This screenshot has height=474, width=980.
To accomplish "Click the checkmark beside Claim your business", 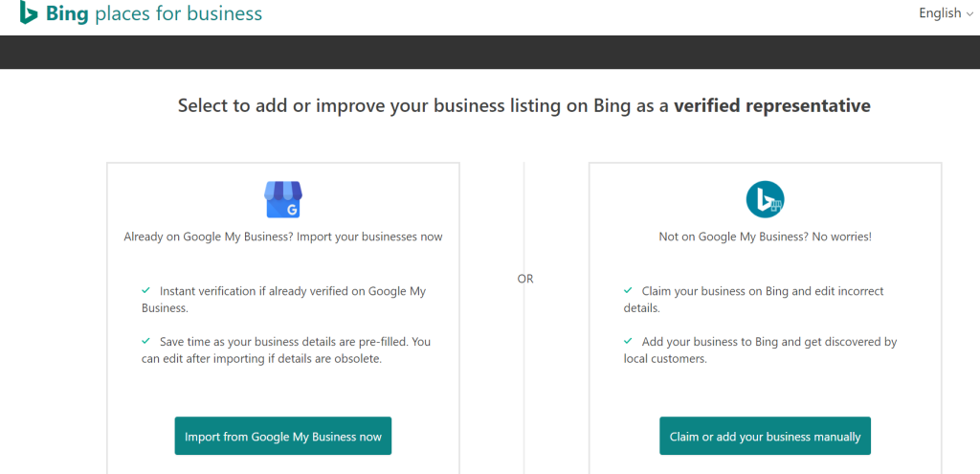I will [x=628, y=290].
